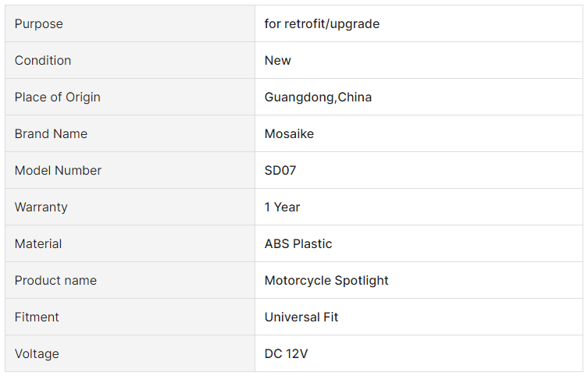Click the Universal Fit value
Viewport: 588px width, 376px height.
301,317
